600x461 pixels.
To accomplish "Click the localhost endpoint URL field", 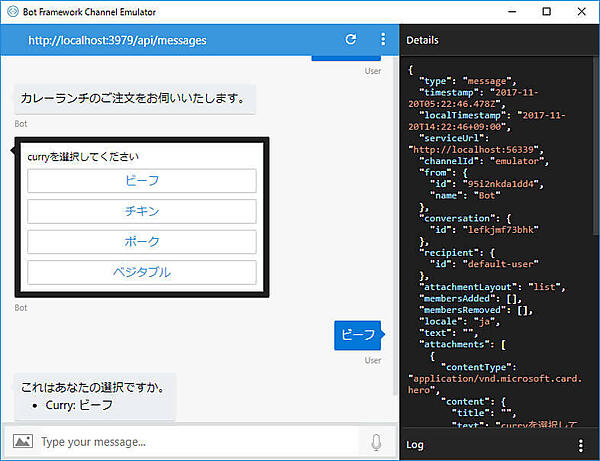I will point(117,40).
